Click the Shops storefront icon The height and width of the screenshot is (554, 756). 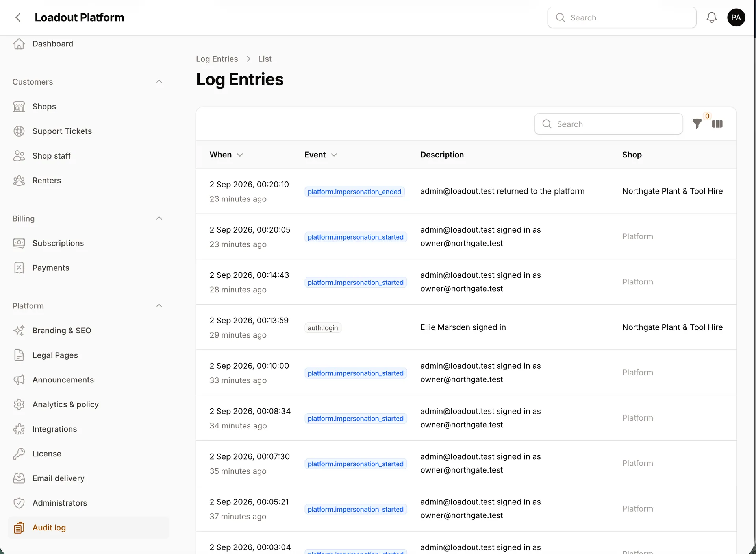click(x=19, y=107)
